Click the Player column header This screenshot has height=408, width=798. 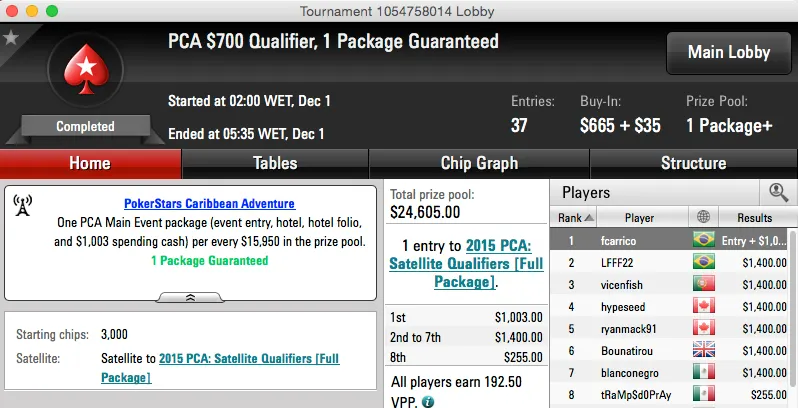click(x=639, y=217)
